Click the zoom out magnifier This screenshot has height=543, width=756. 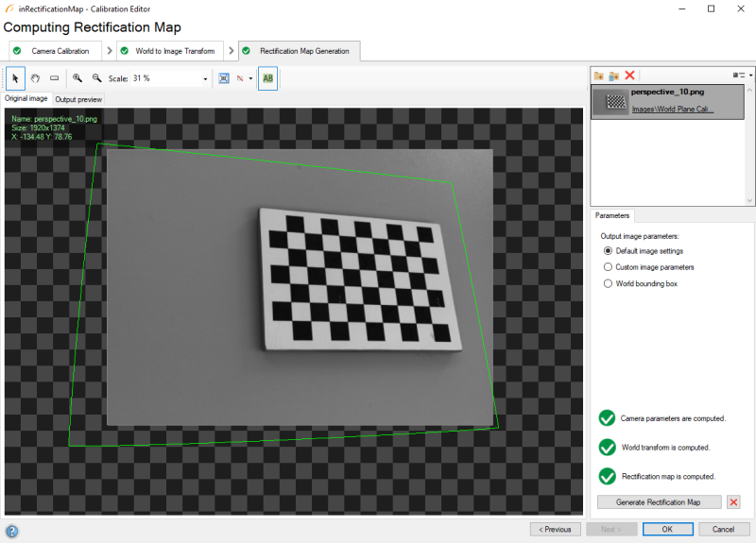pos(96,78)
